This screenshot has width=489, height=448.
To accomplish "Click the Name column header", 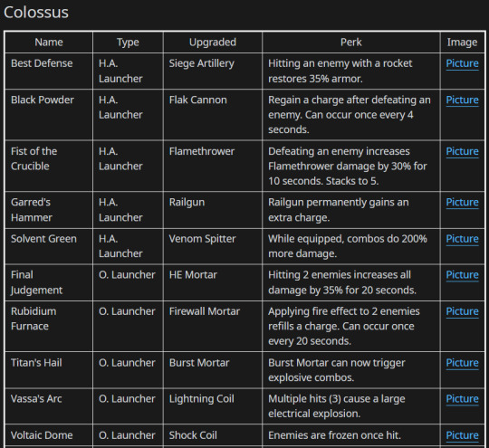I will coord(49,43).
